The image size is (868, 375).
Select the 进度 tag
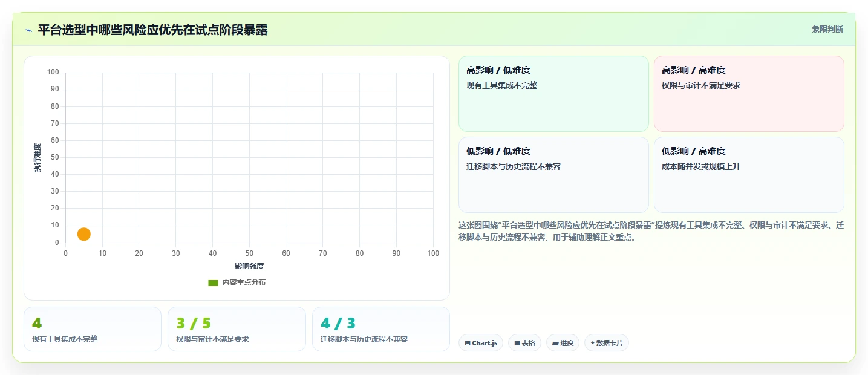click(563, 343)
